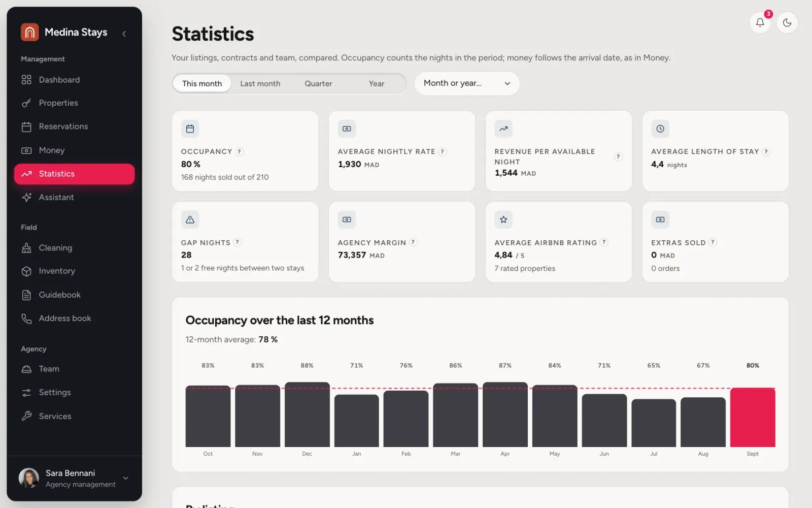Image resolution: width=812 pixels, height=508 pixels.
Task: Click the clock icon on Length of Stay card
Action: (x=660, y=129)
